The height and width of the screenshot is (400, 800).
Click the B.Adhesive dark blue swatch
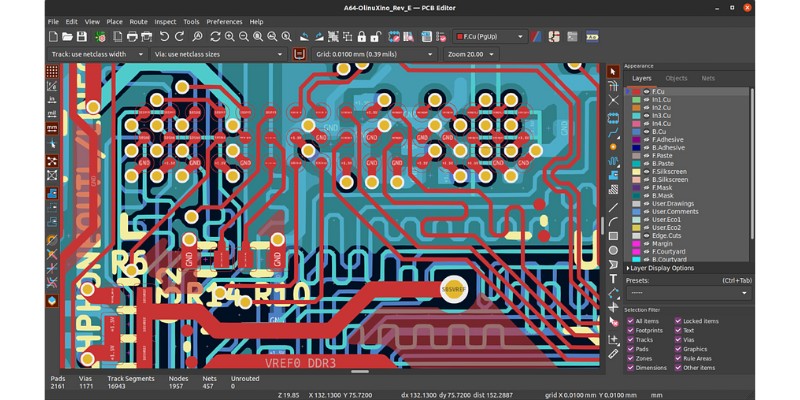636,148
